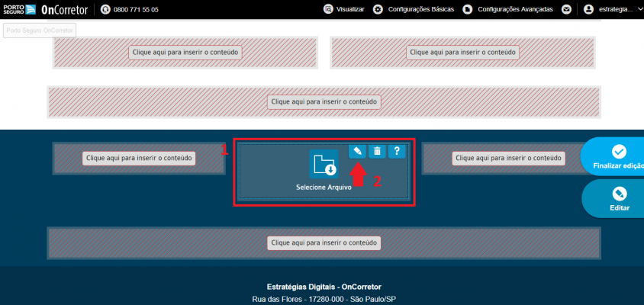
Task: Click the pencil edit icon on file widget
Action: [x=357, y=151]
